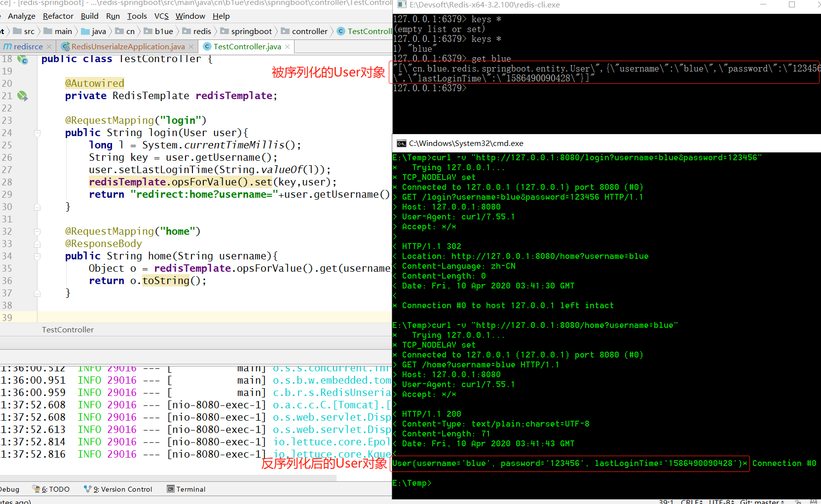Close the TestController.java editor tab
Image resolution: width=821 pixels, height=504 pixels.
288,46
